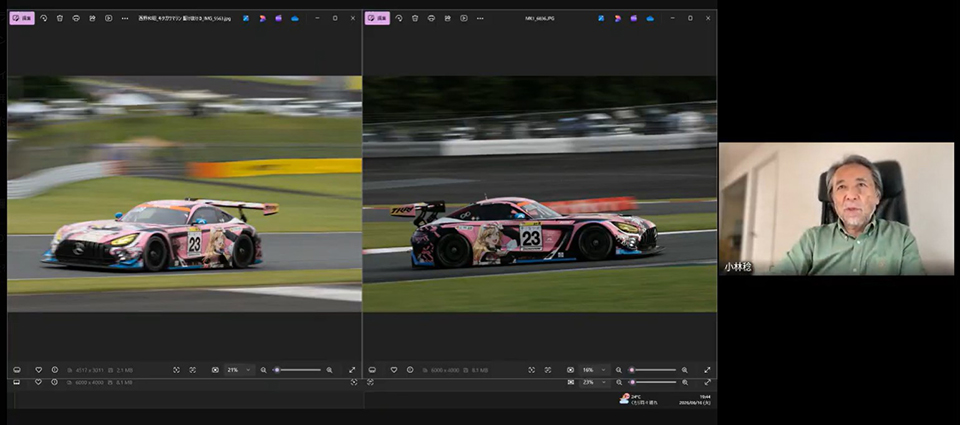Click the zoom slider in the left window
The height and width of the screenshot is (425, 960).
(x=298, y=370)
